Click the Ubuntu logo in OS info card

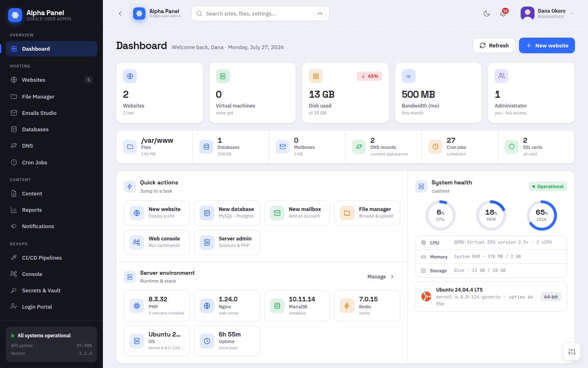pos(426,296)
